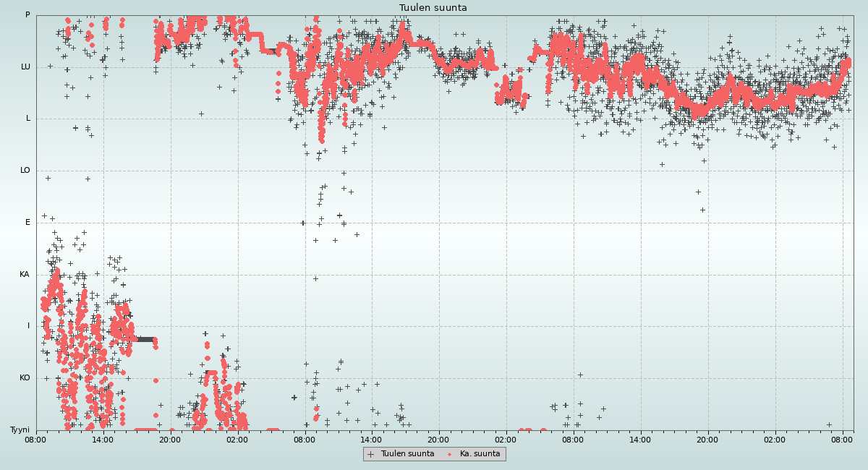Select 'Tuulen suunta' legend entry text
The height and width of the screenshot is (470, 868).
tap(407, 454)
